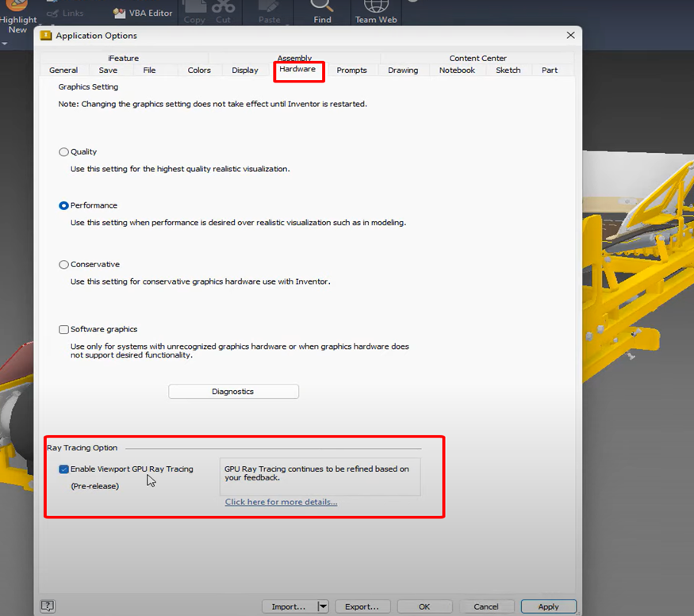694x616 pixels.
Task: Click the Find magnifier tool
Action: [x=322, y=12]
